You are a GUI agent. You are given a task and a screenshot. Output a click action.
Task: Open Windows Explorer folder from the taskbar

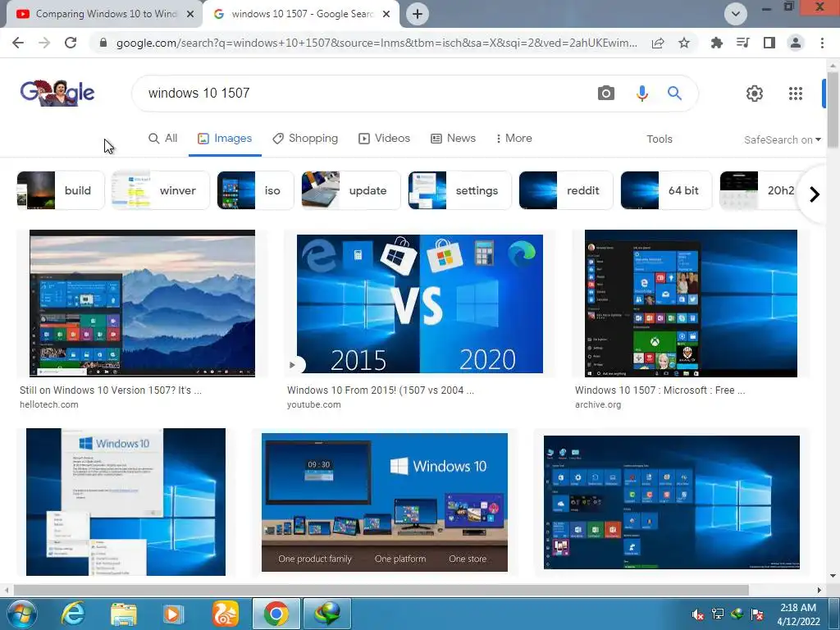point(123,614)
